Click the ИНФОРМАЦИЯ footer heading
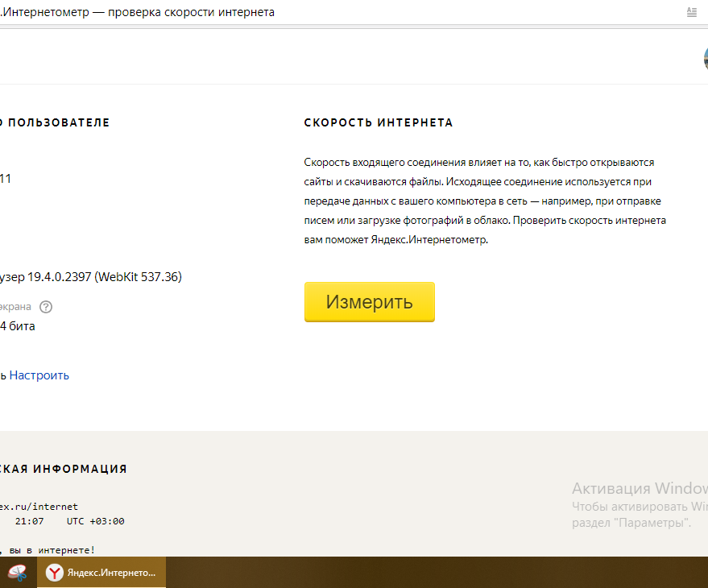Viewport: 708px width, 588px height. 81,468
